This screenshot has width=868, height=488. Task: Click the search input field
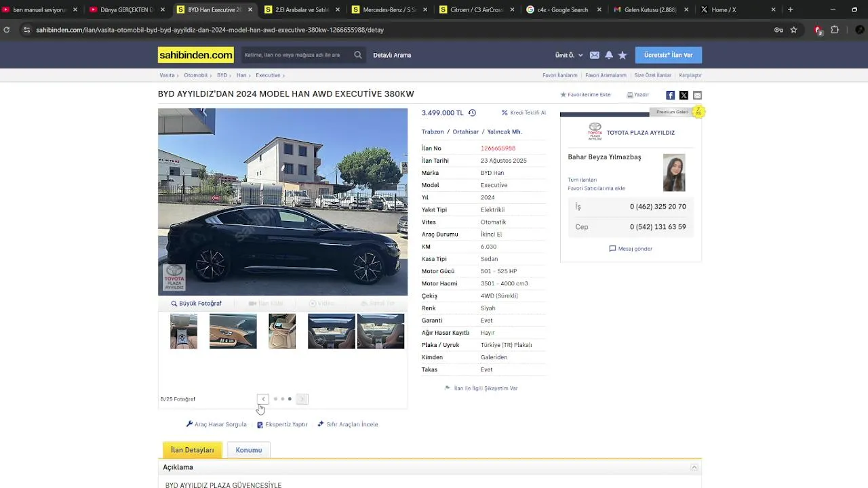296,55
